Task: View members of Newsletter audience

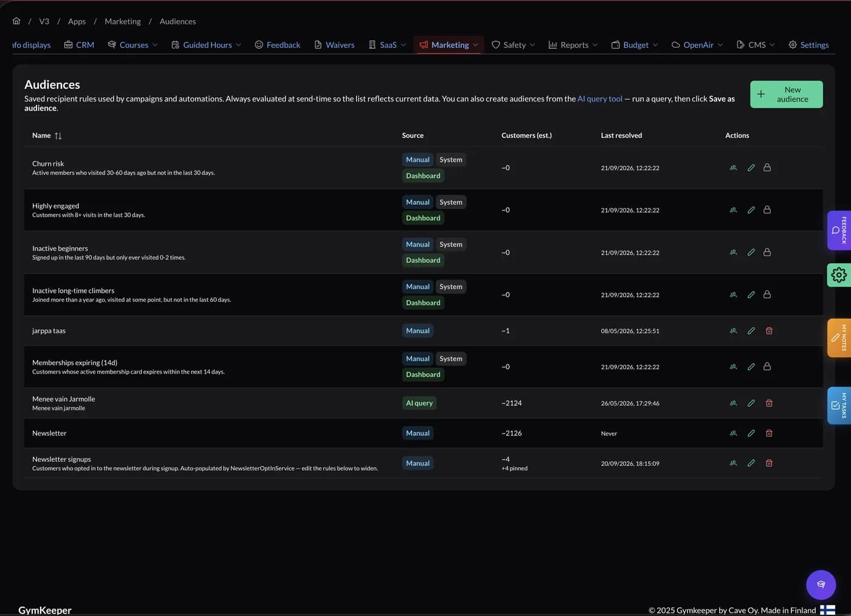Action: tap(733, 433)
